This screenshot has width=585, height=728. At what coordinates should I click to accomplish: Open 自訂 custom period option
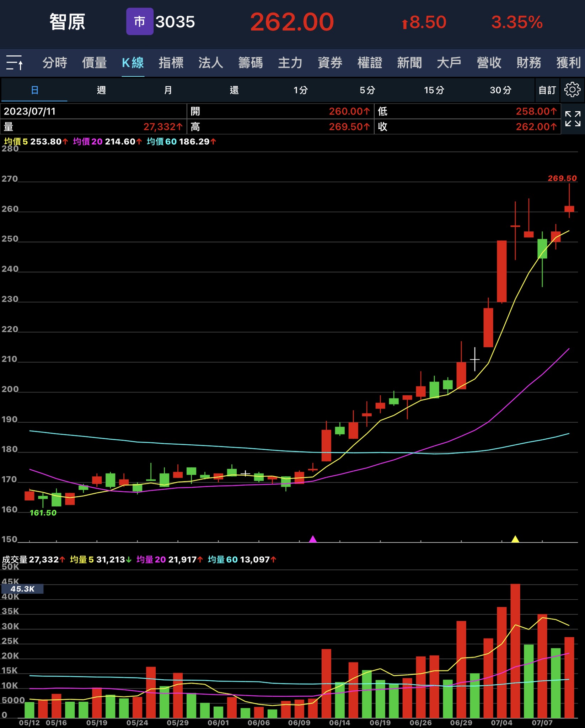pos(547,90)
